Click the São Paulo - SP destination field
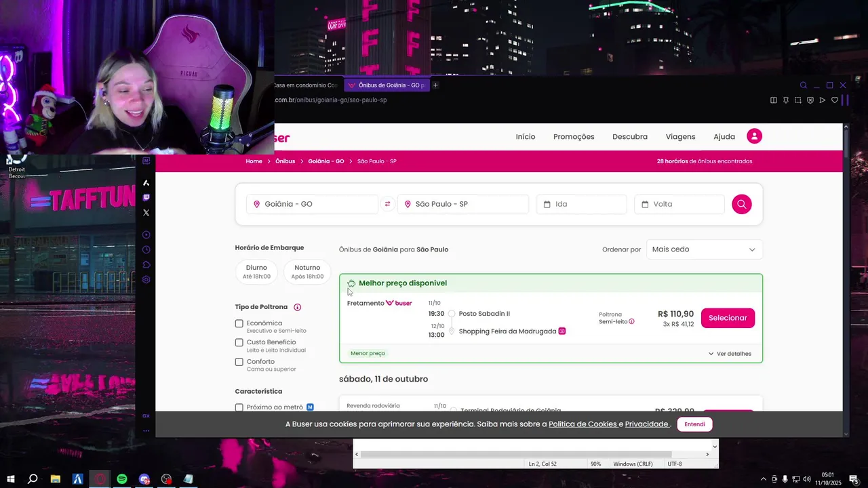The image size is (868, 488). click(462, 204)
